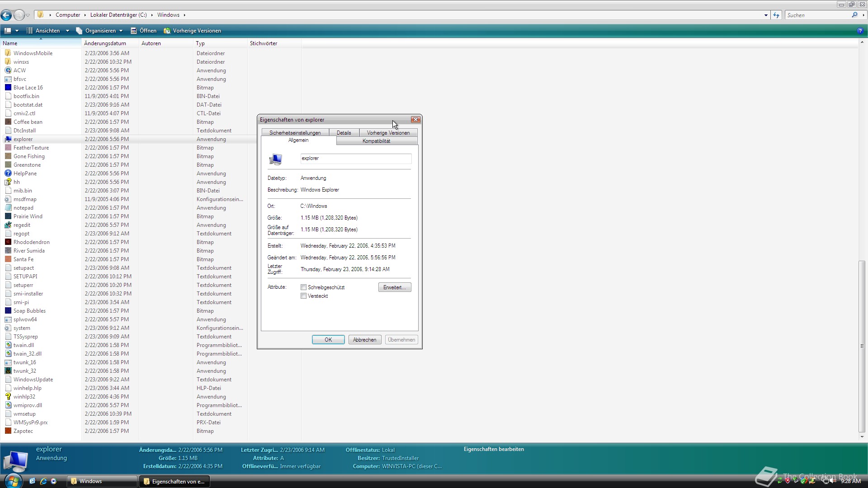Click the Coffee bean bitmap icon
This screenshot has height=488, width=868.
pyautogui.click(x=8, y=122)
